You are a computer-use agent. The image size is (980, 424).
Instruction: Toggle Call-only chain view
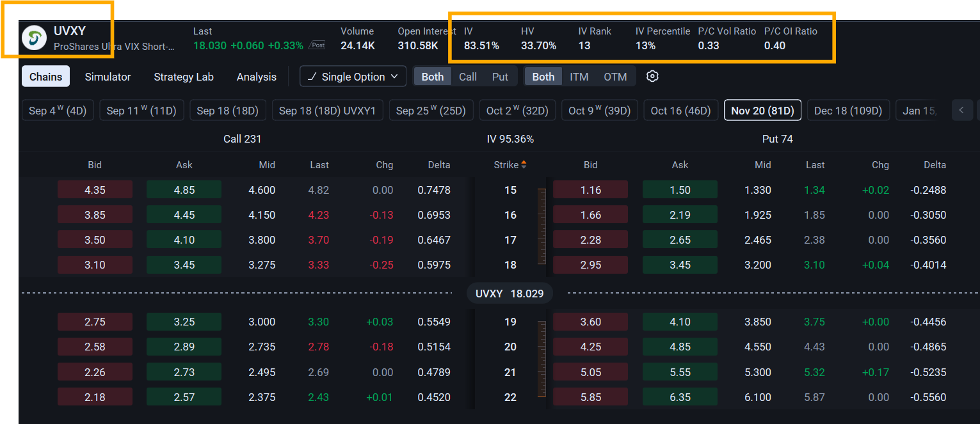pos(468,77)
